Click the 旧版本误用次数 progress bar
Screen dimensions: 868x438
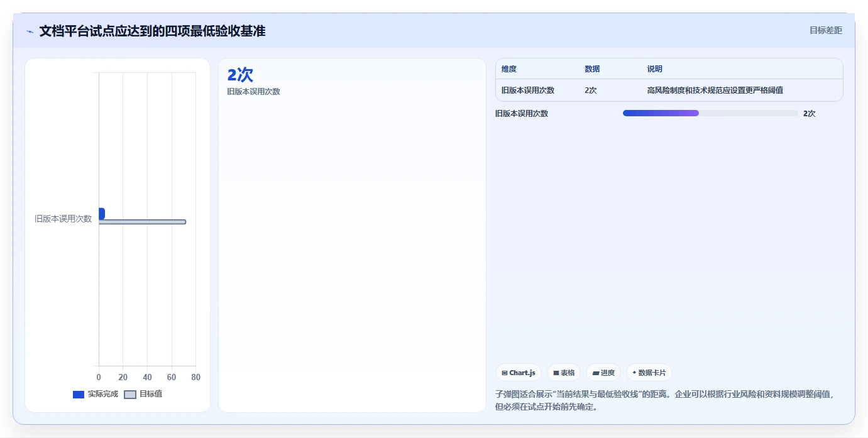pos(710,113)
